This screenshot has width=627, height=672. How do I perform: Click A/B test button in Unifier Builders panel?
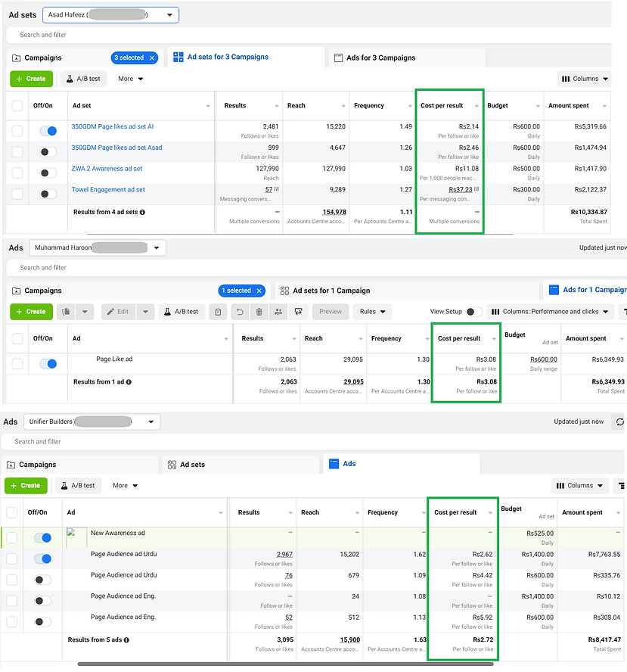tap(79, 486)
